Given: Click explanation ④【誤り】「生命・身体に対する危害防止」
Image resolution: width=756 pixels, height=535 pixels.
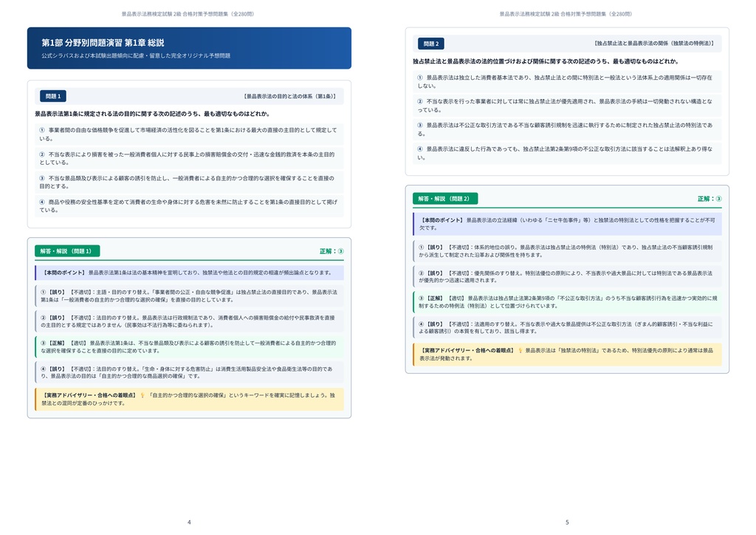Looking at the screenshot, I should tap(189, 372).
